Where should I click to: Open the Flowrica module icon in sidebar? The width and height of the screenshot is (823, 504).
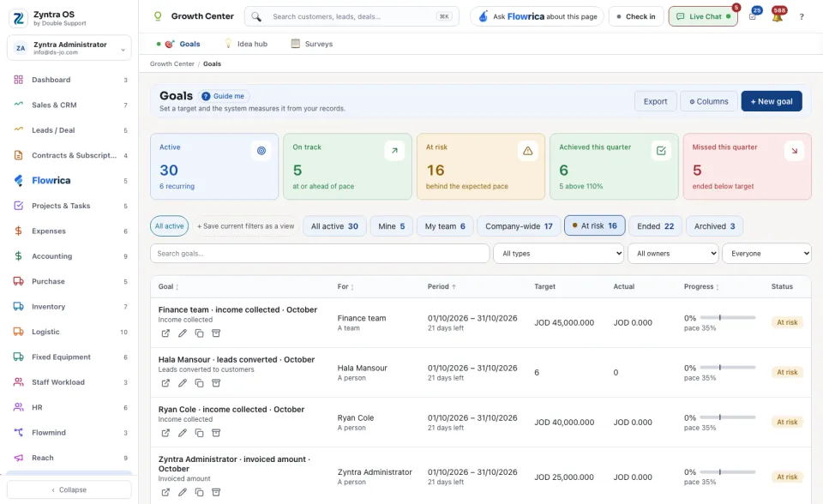click(18, 181)
